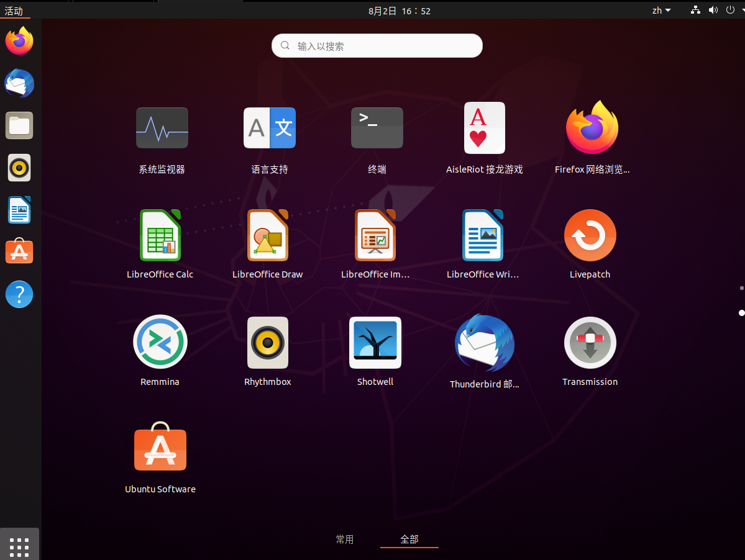Image resolution: width=745 pixels, height=560 pixels.
Task: Open LibreOffice Calc
Action: tap(160, 235)
